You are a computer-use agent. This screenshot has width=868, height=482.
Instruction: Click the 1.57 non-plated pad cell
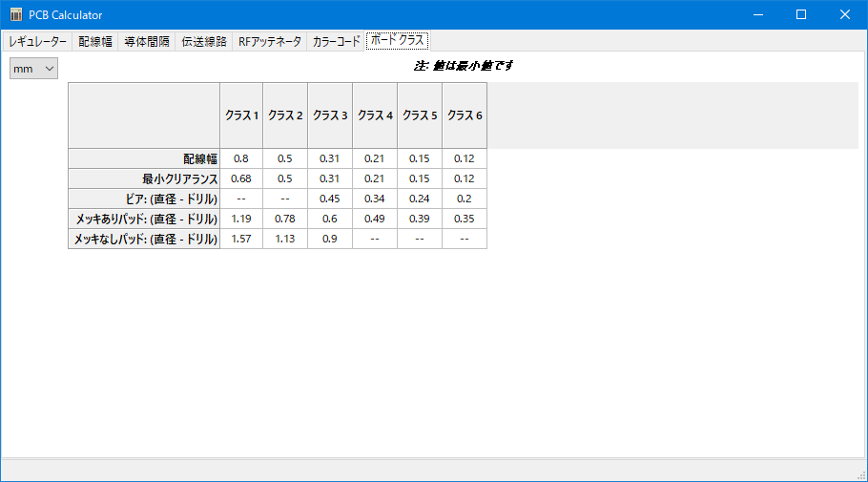(x=241, y=239)
